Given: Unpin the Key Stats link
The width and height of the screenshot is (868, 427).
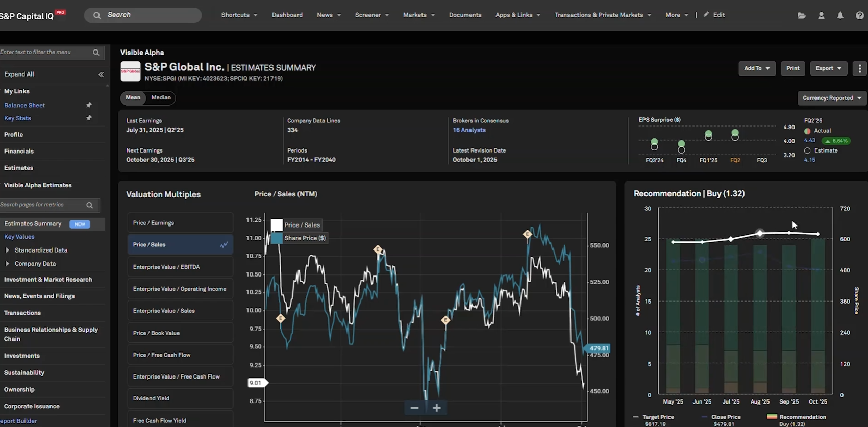Looking at the screenshot, I should click(89, 118).
